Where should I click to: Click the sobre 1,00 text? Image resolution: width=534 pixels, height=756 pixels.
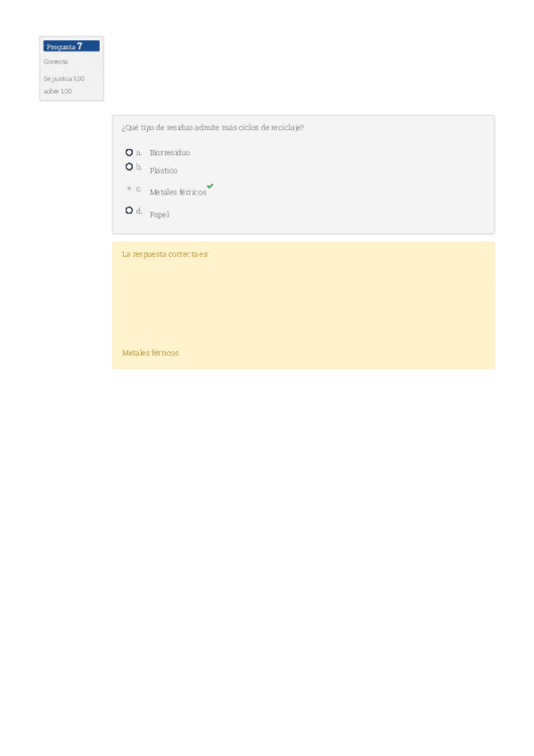tap(57, 91)
